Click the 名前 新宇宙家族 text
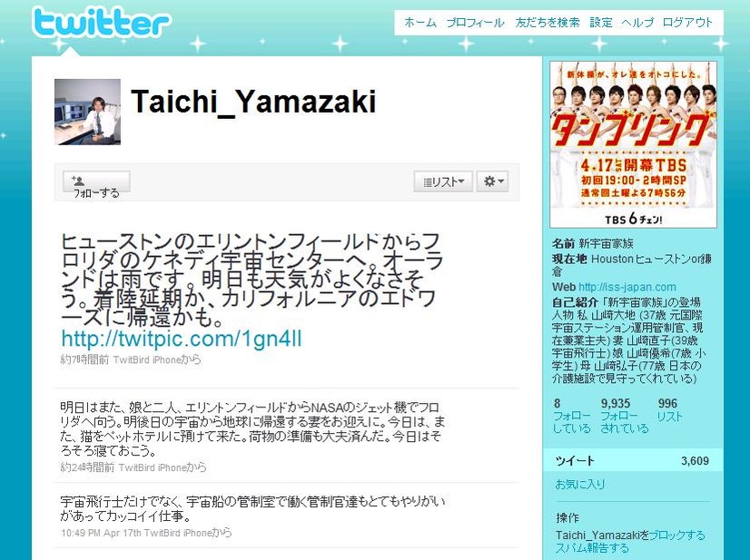The height and width of the screenshot is (560, 750). [593, 243]
